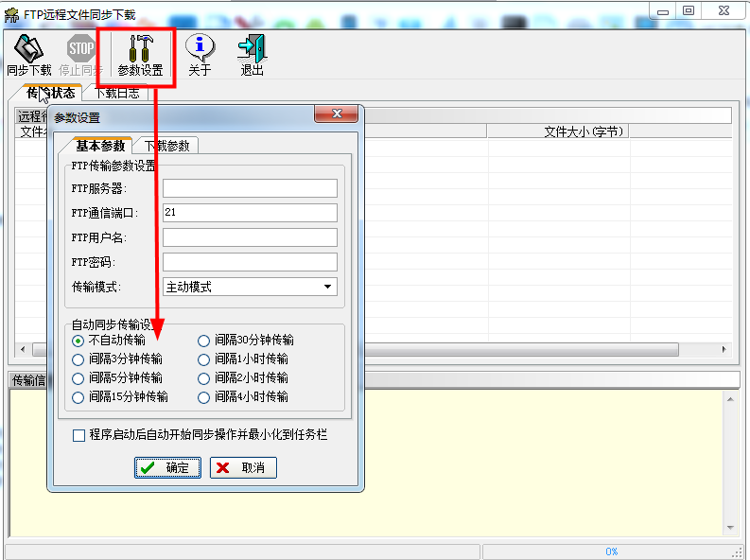Choose 间隔1小时传输 radio option

(204, 359)
